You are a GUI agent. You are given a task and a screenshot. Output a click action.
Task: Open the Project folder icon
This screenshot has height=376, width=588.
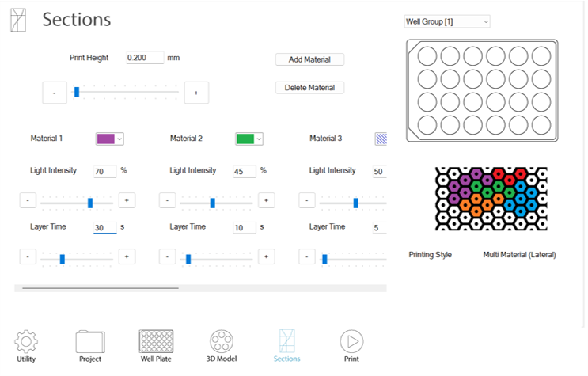tap(90, 341)
